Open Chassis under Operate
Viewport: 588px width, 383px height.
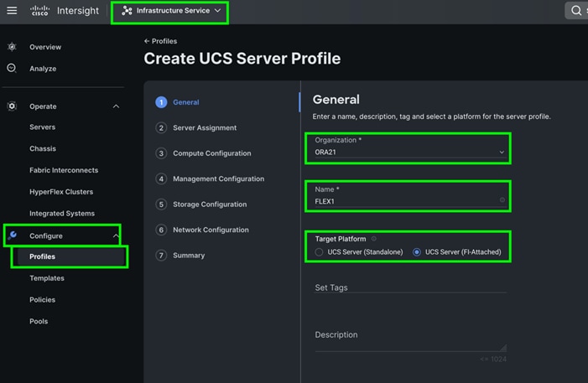(43, 148)
